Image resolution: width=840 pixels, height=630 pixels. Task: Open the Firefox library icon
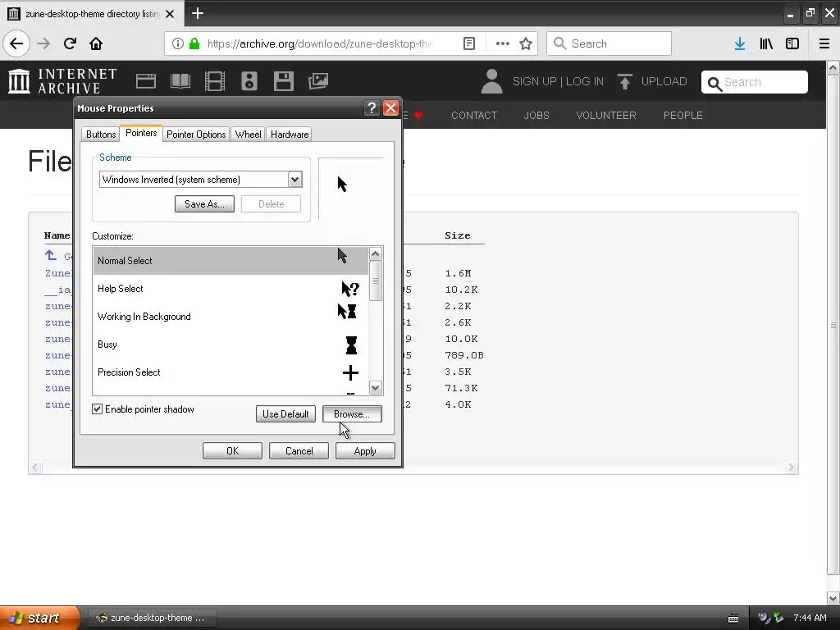pyautogui.click(x=766, y=43)
